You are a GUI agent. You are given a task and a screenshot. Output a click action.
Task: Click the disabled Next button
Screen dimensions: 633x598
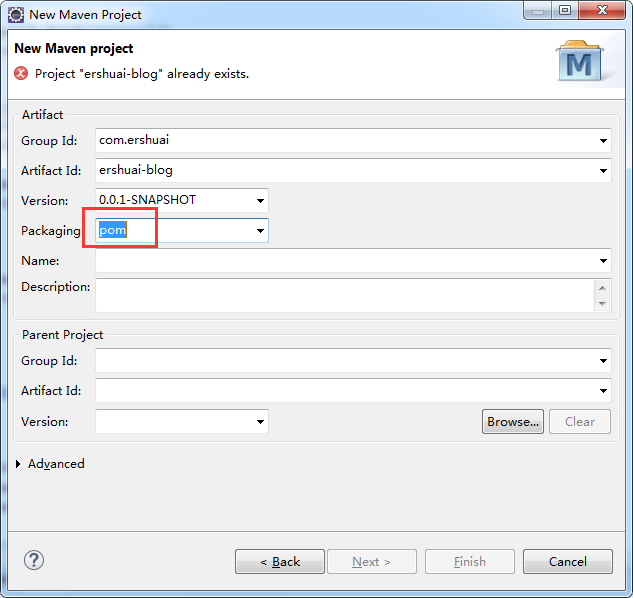click(x=372, y=561)
